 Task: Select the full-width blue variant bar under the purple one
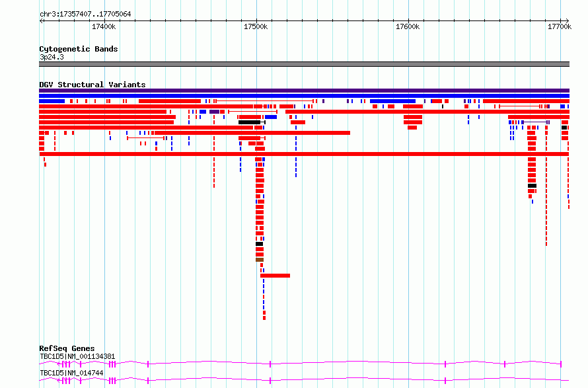[304, 96]
